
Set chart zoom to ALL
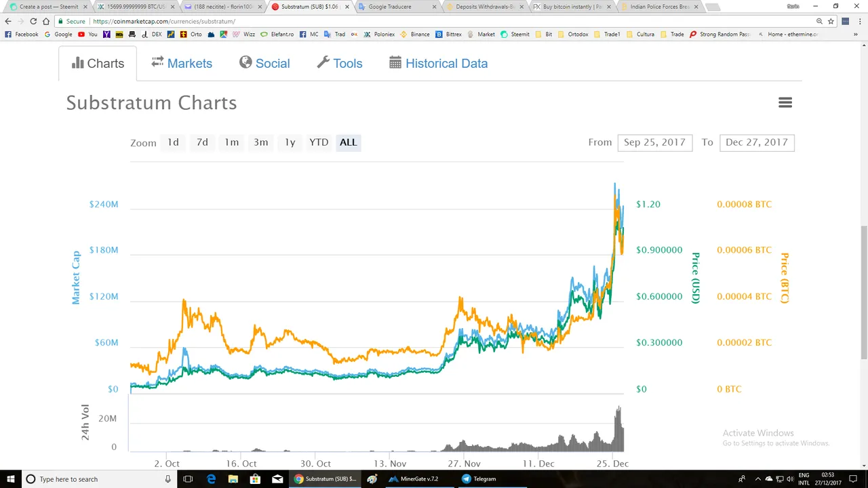pyautogui.click(x=348, y=142)
